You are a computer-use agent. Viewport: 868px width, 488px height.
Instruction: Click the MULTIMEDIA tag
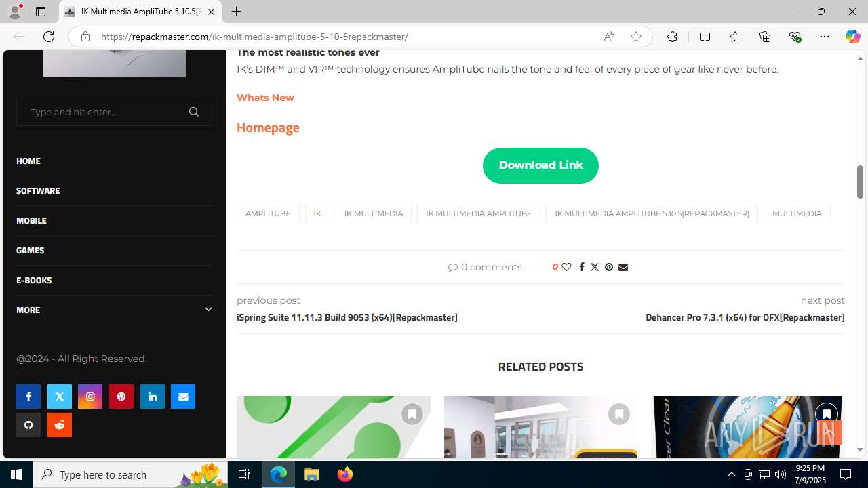click(797, 213)
